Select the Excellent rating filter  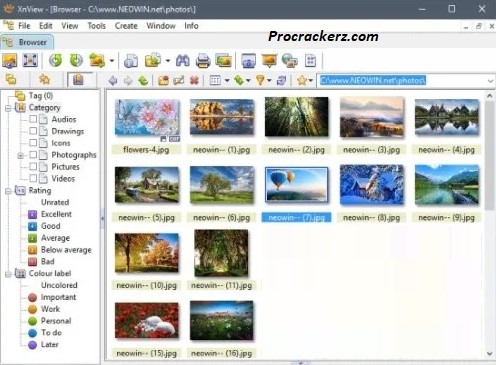tap(56, 214)
